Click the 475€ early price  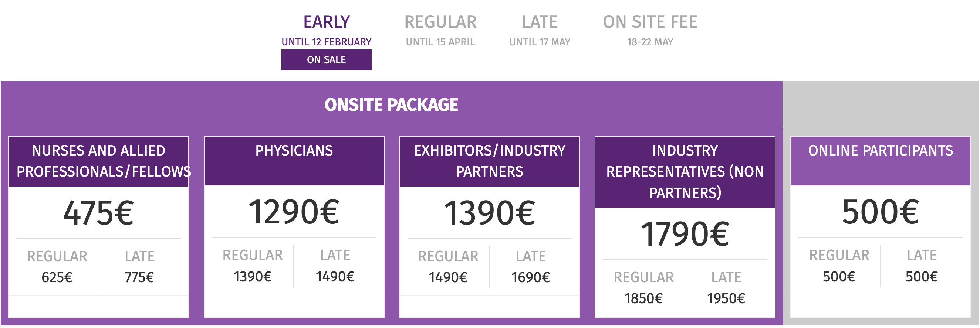[98, 213]
